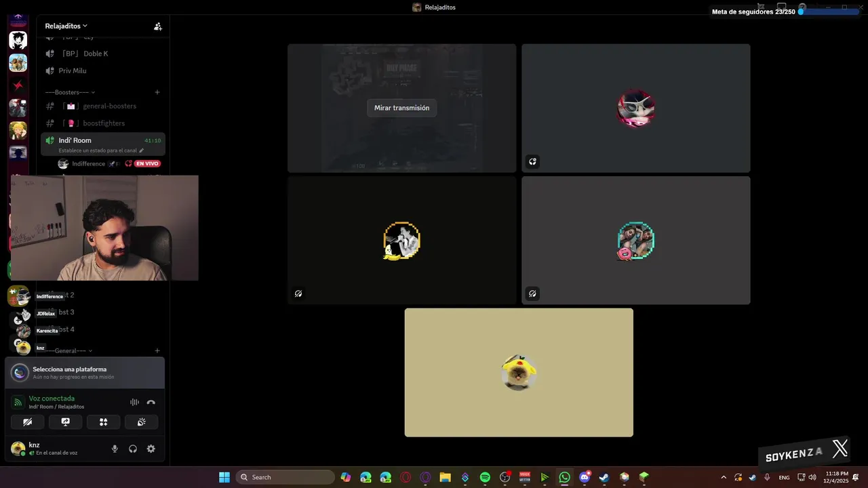The image size is (868, 488).
Task: Open Copilot from the taskbar
Action: coord(346,477)
